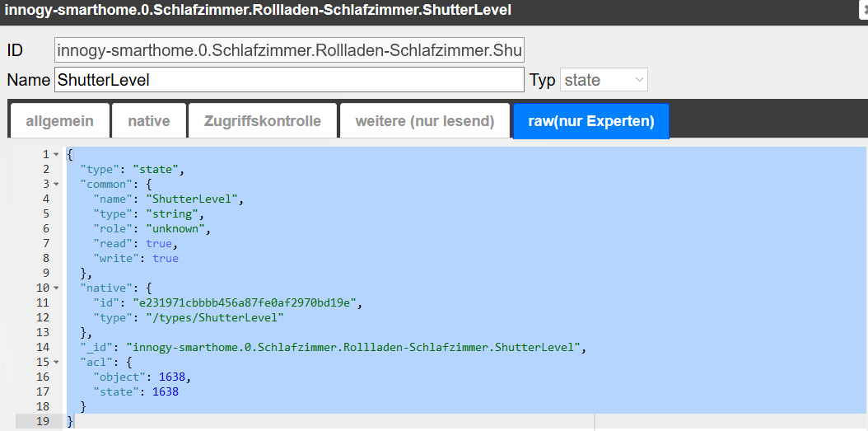This screenshot has width=868, height=431.
Task: Click the ID input field
Action: point(289,51)
